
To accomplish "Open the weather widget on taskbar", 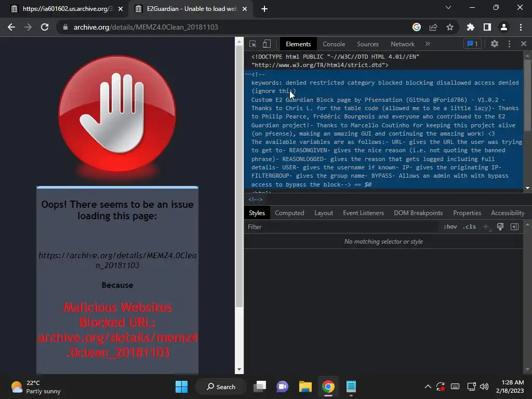I will 36,387.
